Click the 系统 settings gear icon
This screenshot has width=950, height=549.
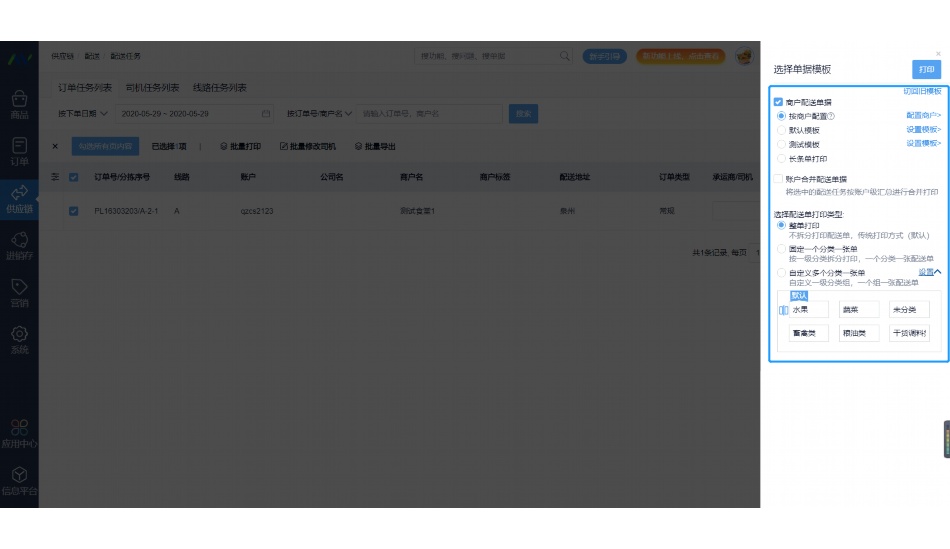tap(19, 334)
